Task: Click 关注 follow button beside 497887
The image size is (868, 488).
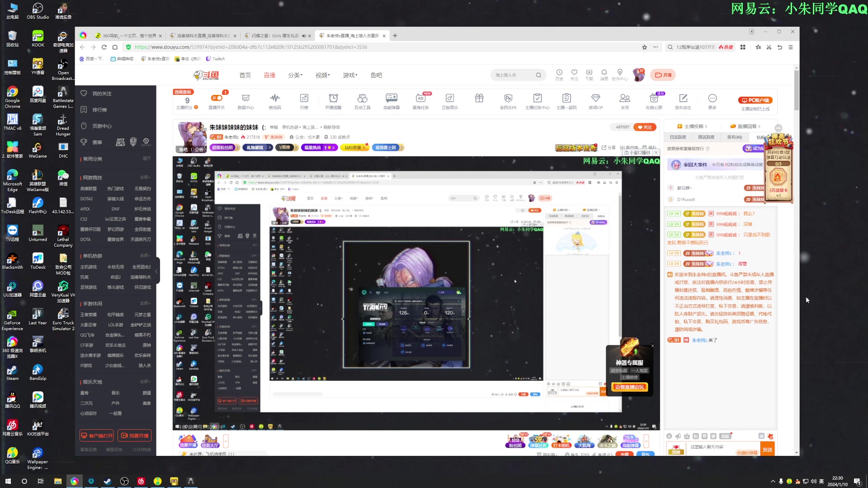Action: point(645,127)
